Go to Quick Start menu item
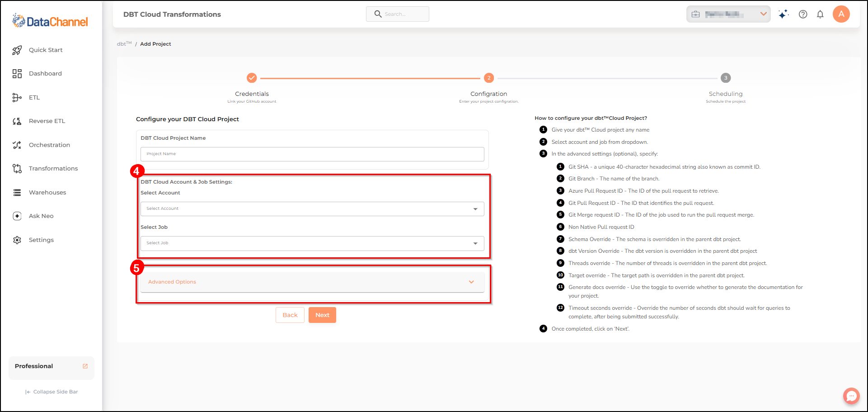 coord(46,50)
